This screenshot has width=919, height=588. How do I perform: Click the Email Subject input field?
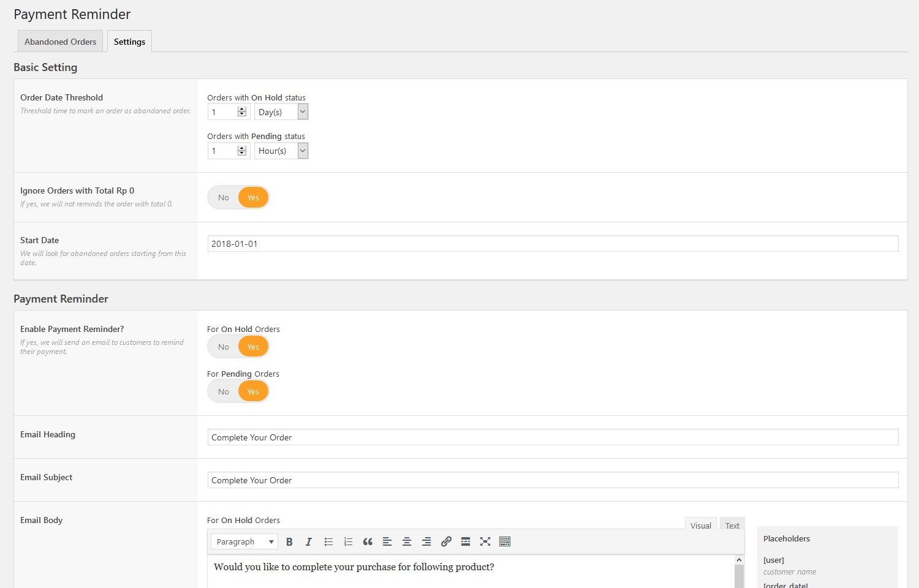click(x=553, y=480)
